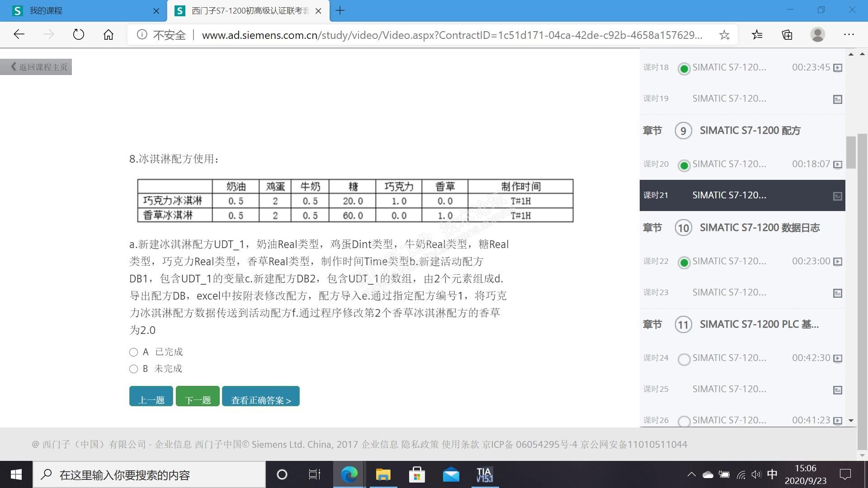The height and width of the screenshot is (488, 868).
Task: Open browser settings and more menu
Action: [849, 35]
